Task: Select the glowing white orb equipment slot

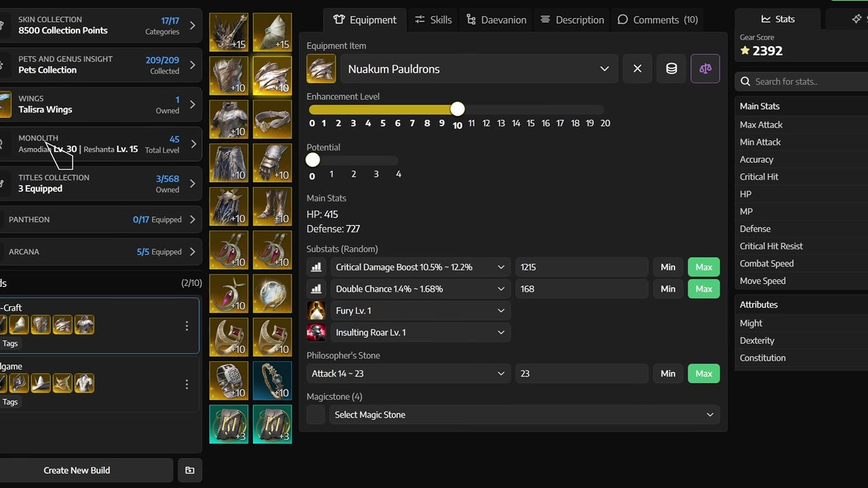Action: [272, 293]
